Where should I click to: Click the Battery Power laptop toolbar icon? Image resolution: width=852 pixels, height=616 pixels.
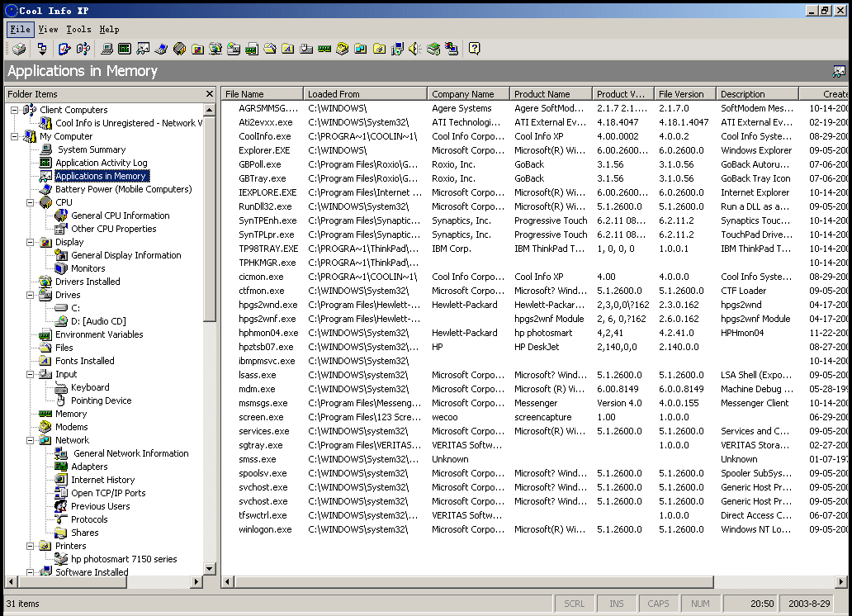pyautogui.click(x=161, y=49)
